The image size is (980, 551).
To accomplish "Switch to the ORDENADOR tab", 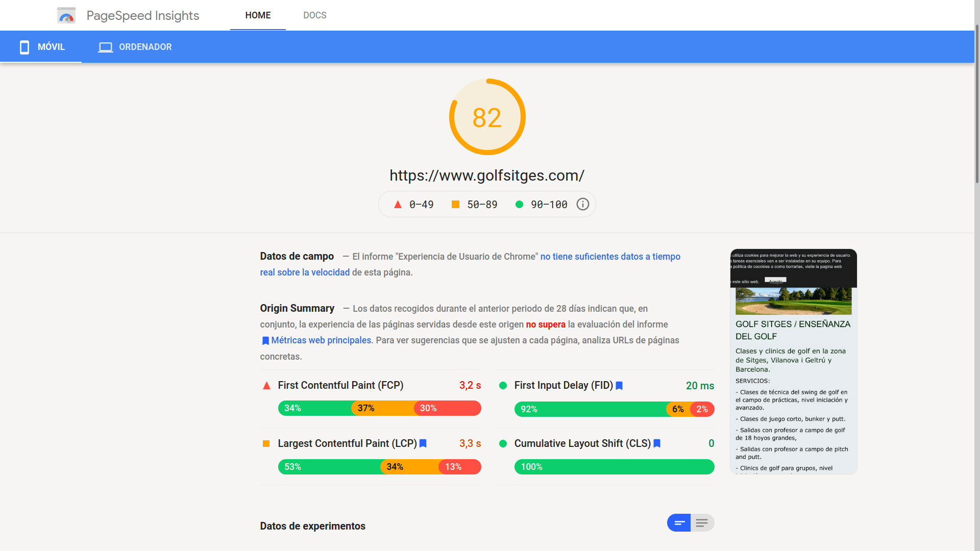I will click(135, 47).
